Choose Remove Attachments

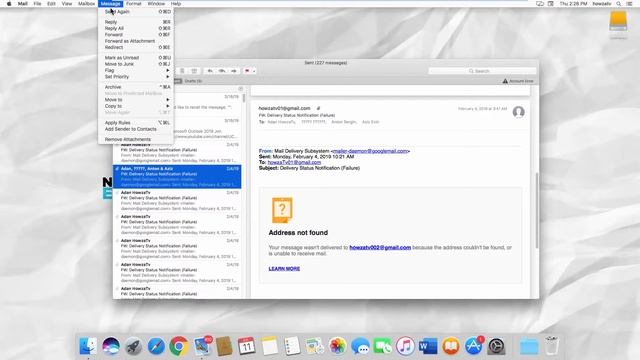136,139
